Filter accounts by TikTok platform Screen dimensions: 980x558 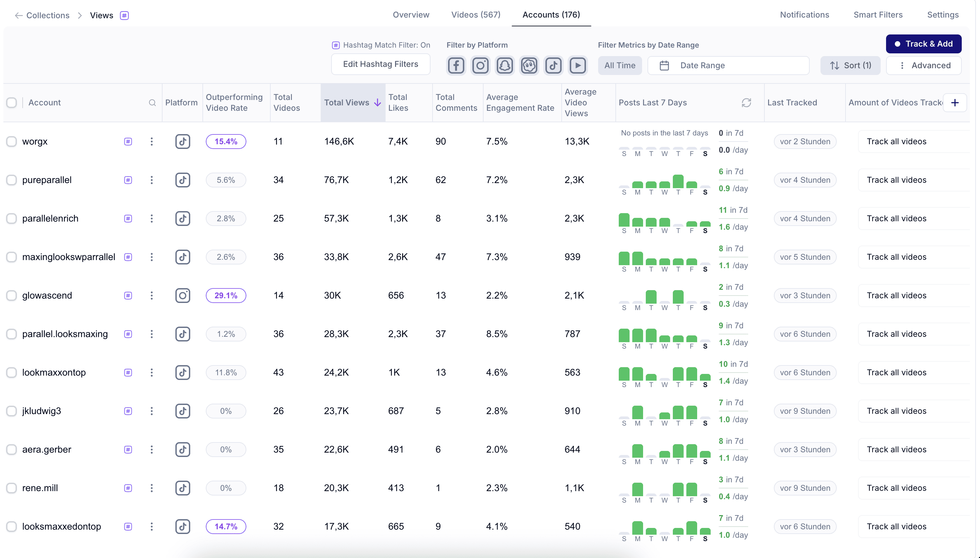point(553,66)
